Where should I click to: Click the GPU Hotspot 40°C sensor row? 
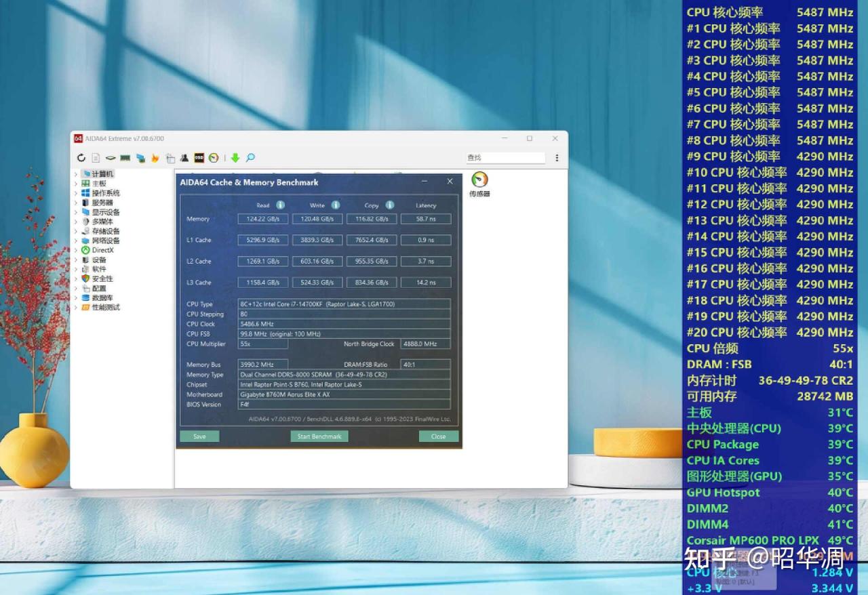click(770, 493)
